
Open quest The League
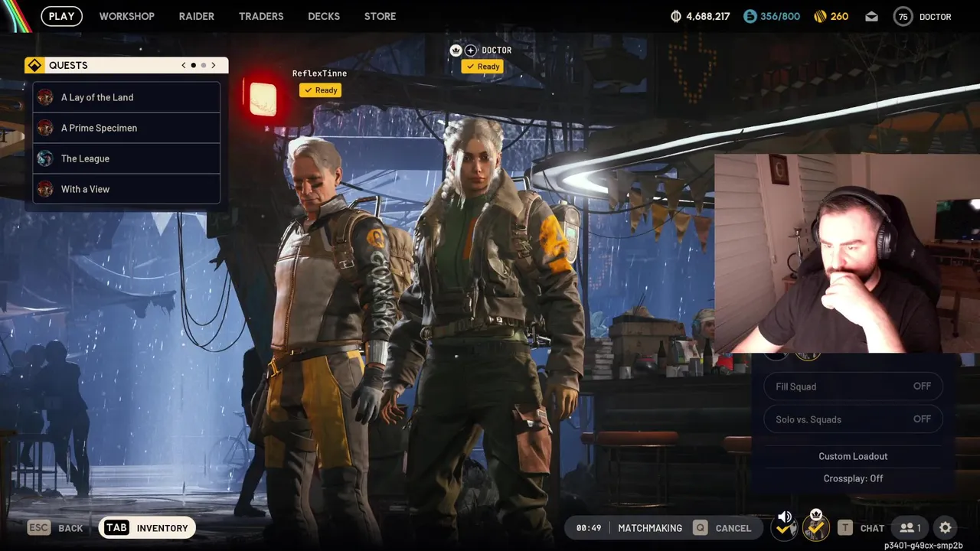[126, 158]
